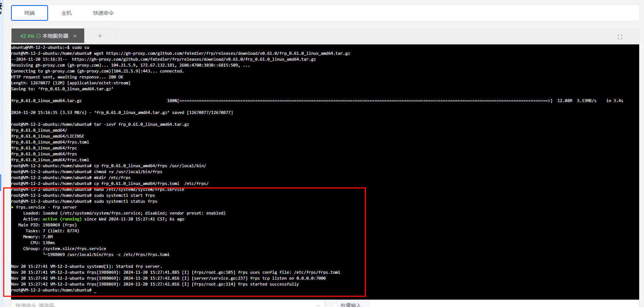Viewport: 644px width, 307px height.
Task: Click the green "active (running)" status text
Action: 62,219
